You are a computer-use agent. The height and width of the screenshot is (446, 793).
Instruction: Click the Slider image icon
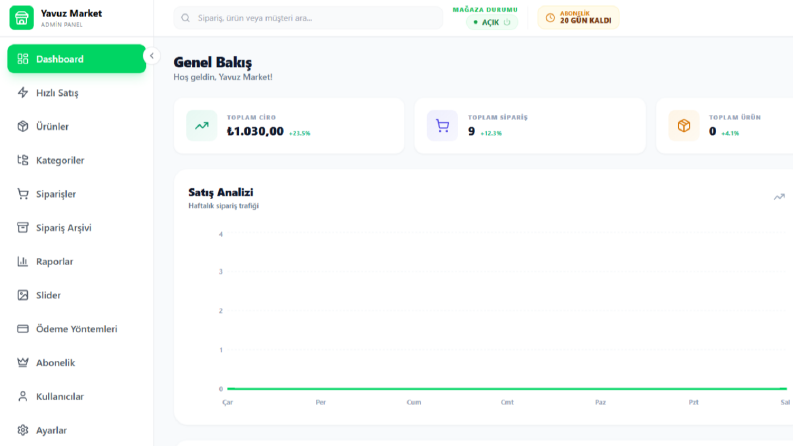(x=23, y=295)
